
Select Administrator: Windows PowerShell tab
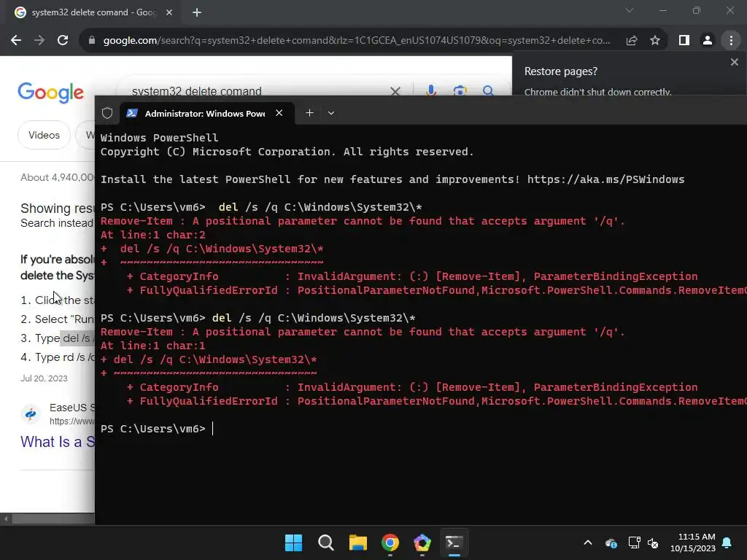click(x=206, y=113)
